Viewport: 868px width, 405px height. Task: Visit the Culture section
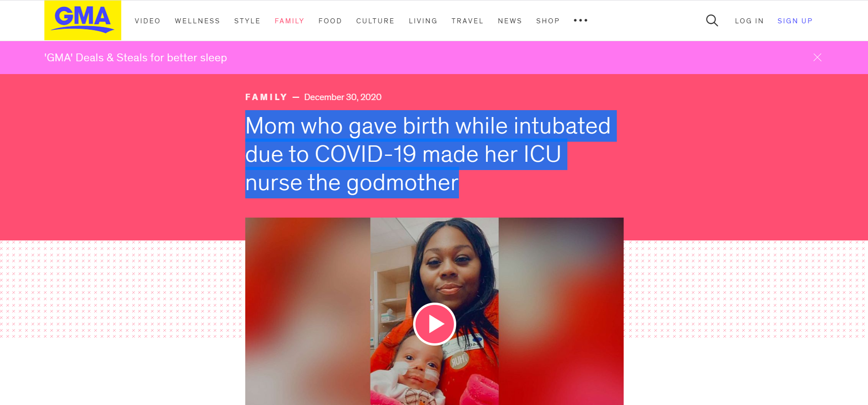(x=375, y=21)
